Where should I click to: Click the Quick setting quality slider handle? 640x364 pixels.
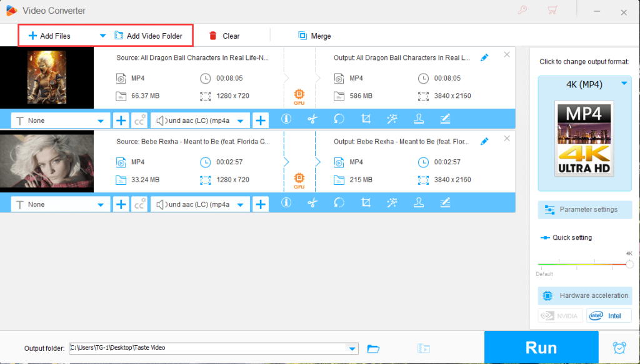629,265
